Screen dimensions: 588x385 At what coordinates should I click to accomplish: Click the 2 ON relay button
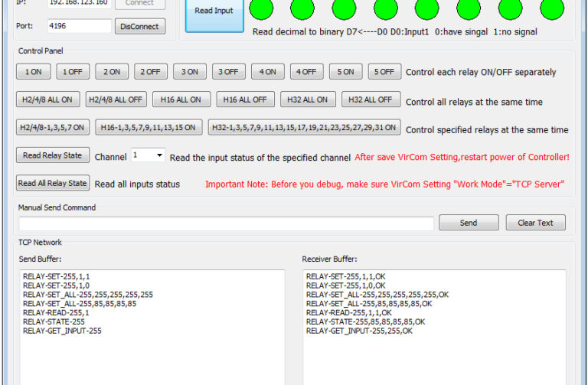(112, 72)
